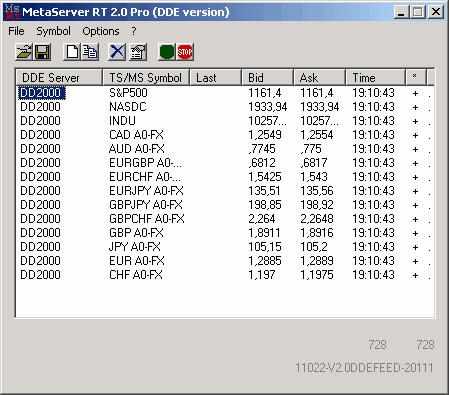This screenshot has width=449, height=395.
Task: Sort by the DDE Server column header
Action: 59,78
